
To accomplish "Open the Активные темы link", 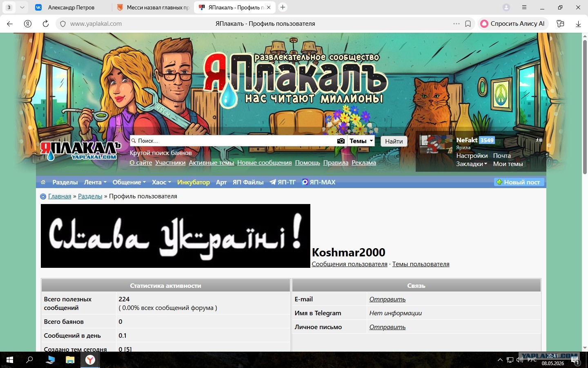I will (x=212, y=163).
